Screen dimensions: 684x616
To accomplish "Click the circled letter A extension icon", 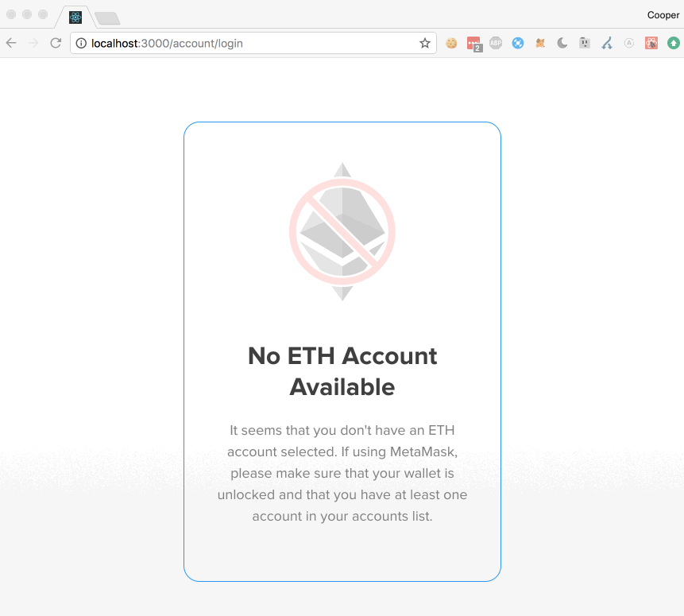I will point(629,43).
